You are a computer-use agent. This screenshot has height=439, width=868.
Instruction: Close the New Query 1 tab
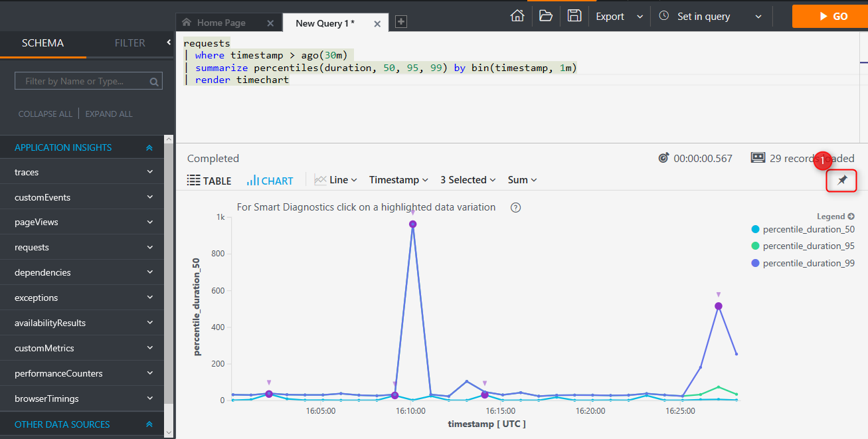377,23
